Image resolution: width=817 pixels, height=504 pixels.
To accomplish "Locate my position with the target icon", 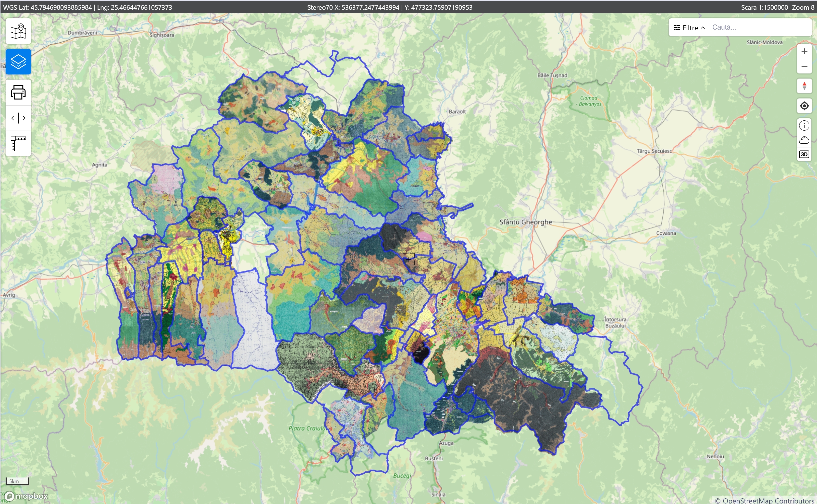I will (804, 106).
